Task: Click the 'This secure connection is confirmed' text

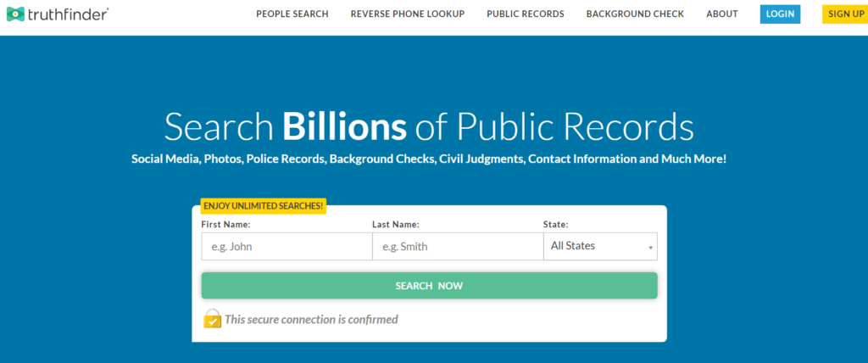Action: 311,319
